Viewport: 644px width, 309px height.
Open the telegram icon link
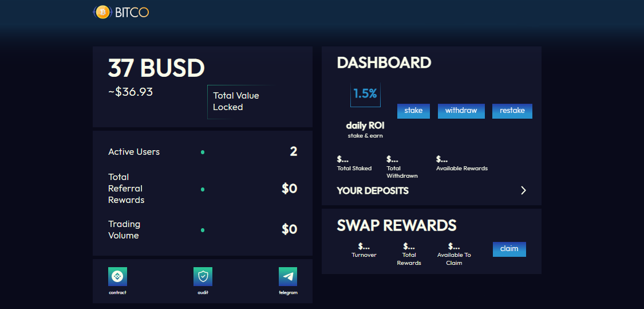coord(288,276)
